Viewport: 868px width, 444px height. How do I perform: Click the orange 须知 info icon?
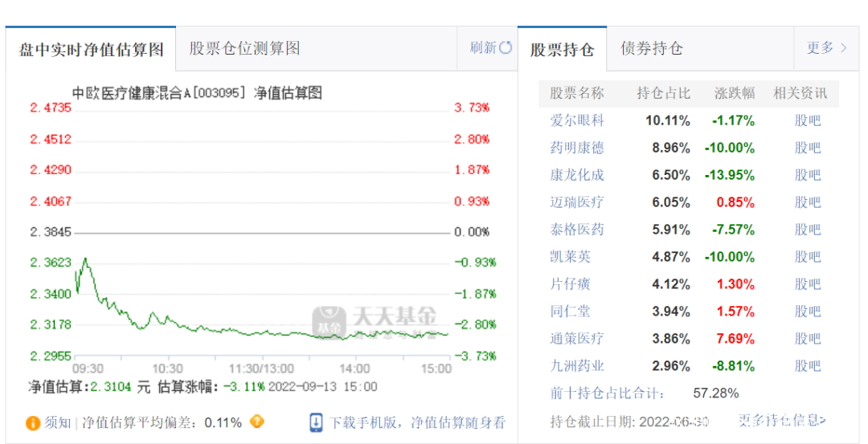click(33, 422)
